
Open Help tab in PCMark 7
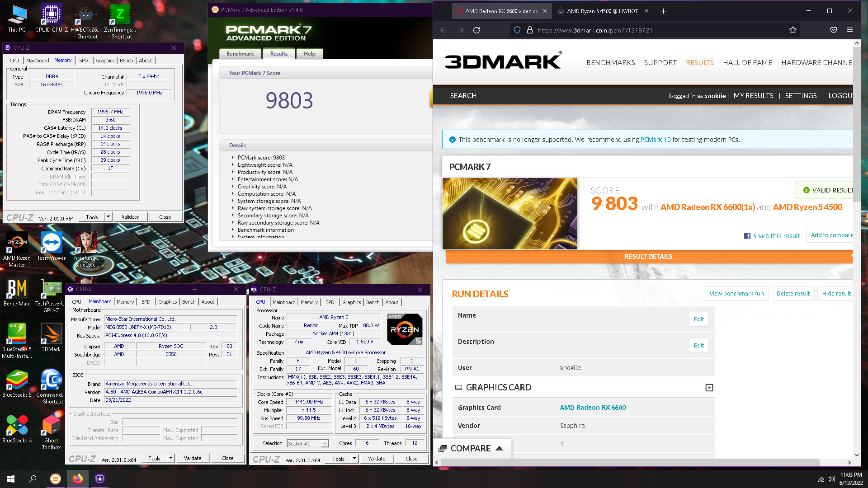(x=310, y=54)
